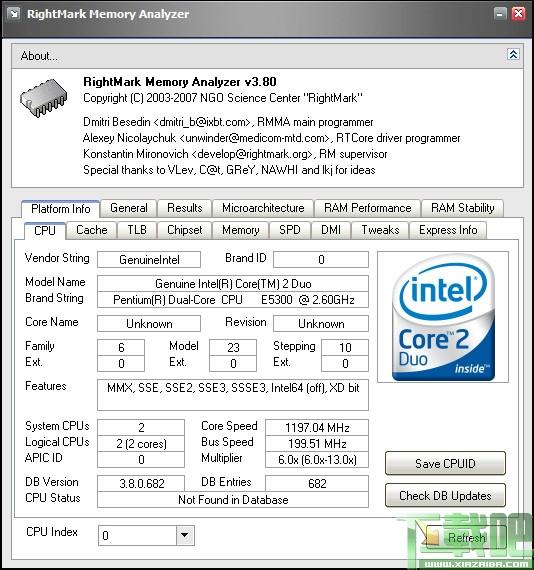Click the Model Name field
Screen dimensions: 534x570
[233, 284]
